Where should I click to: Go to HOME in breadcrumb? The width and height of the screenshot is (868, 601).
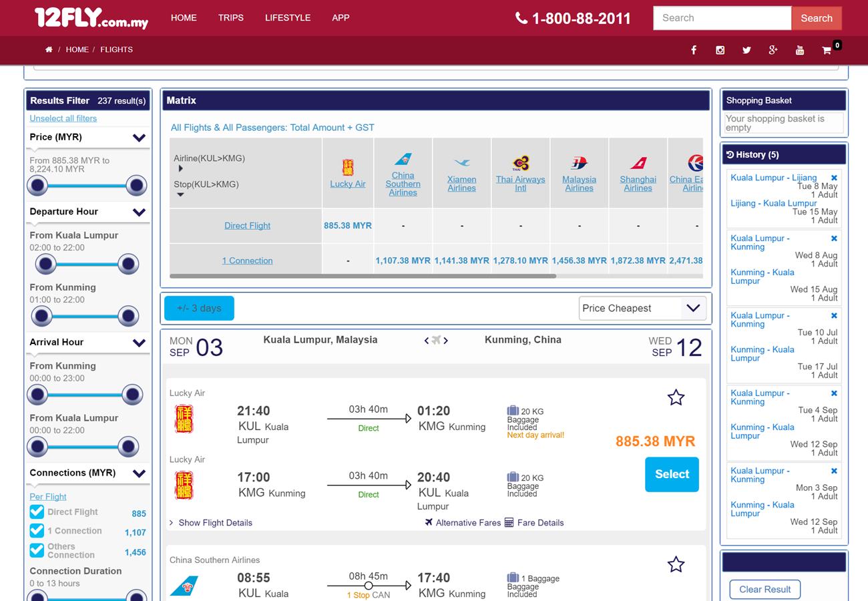pyautogui.click(x=77, y=49)
